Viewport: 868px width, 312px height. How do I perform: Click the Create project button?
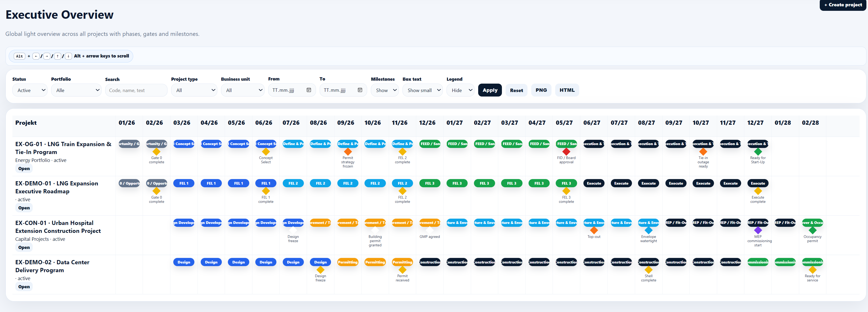(843, 5)
